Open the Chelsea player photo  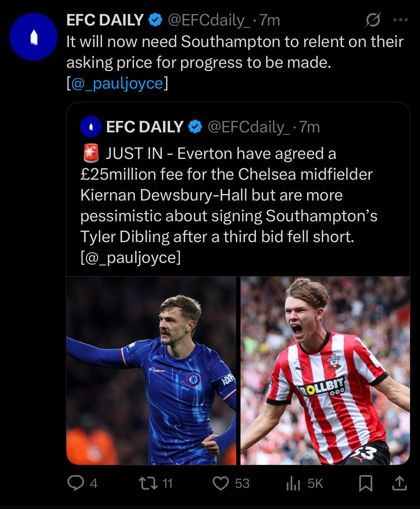[151, 370]
